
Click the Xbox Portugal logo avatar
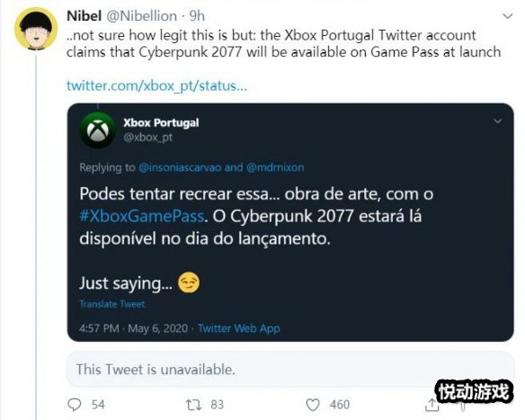pyautogui.click(x=98, y=130)
